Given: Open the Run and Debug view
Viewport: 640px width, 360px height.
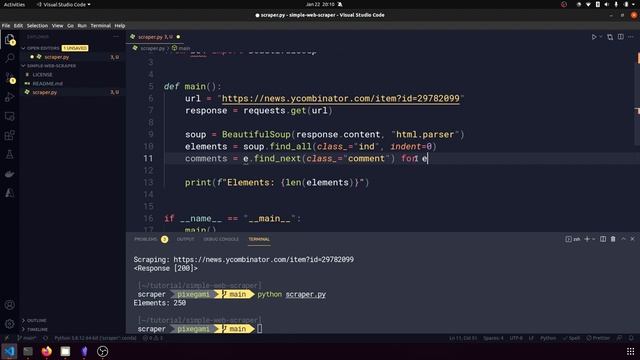Looking at the screenshot, I should point(10,97).
